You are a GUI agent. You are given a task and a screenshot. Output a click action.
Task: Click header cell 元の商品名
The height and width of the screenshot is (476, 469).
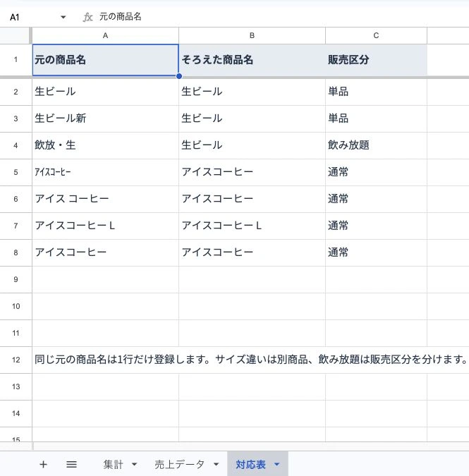(105, 60)
